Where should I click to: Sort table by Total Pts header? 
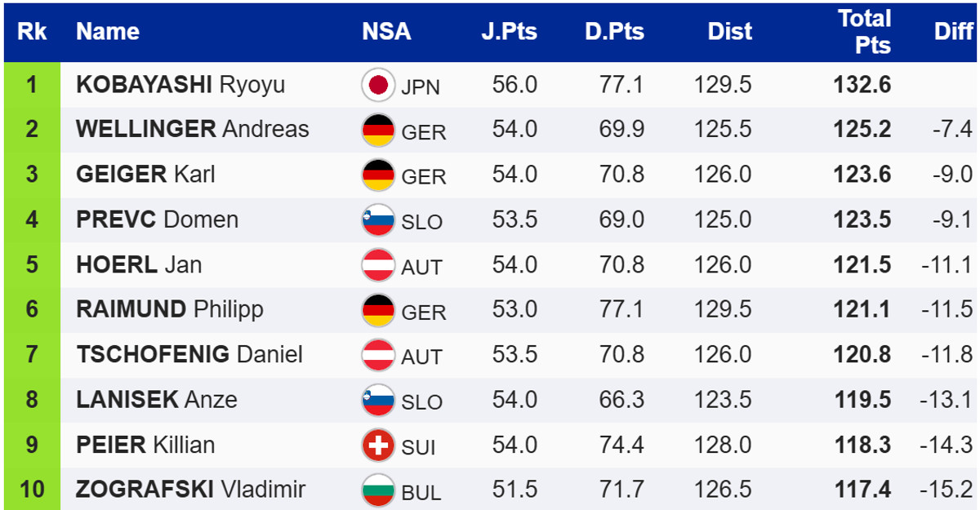pyautogui.click(x=864, y=32)
